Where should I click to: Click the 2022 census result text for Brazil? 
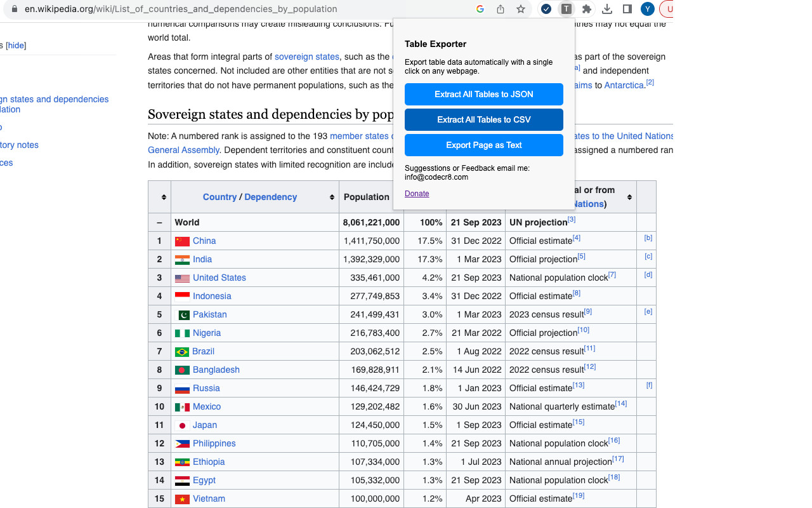coord(546,351)
